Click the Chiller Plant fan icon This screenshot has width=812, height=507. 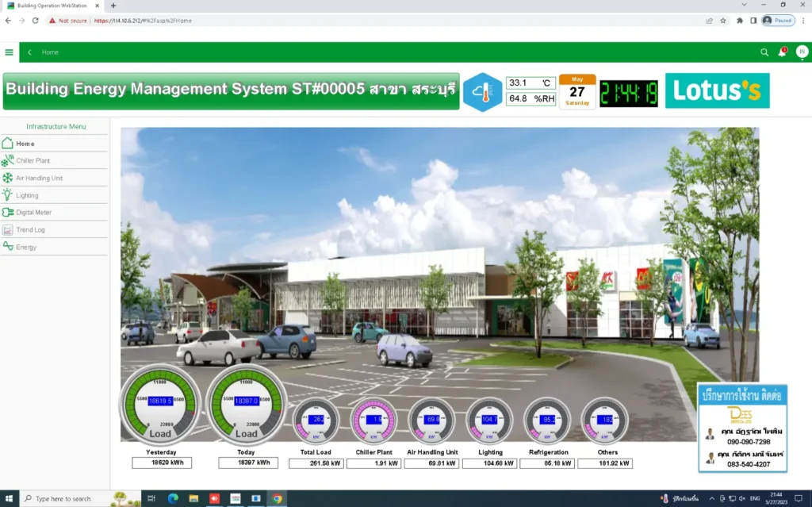7,161
